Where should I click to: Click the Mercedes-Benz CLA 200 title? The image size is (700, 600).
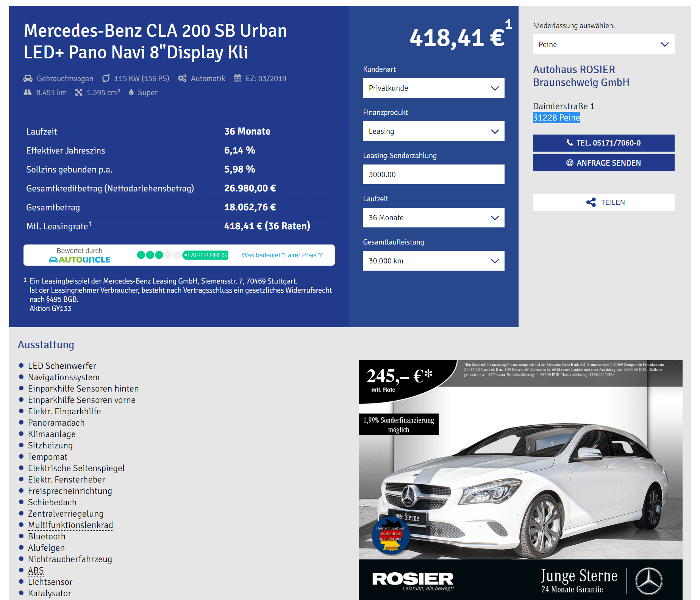click(155, 41)
